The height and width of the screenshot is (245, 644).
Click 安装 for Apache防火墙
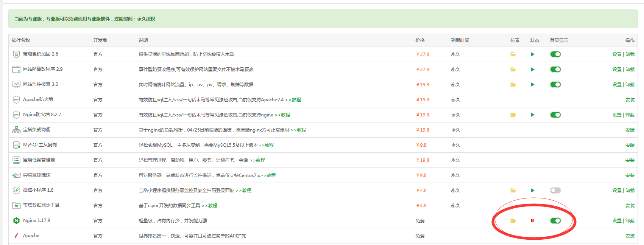630,100
